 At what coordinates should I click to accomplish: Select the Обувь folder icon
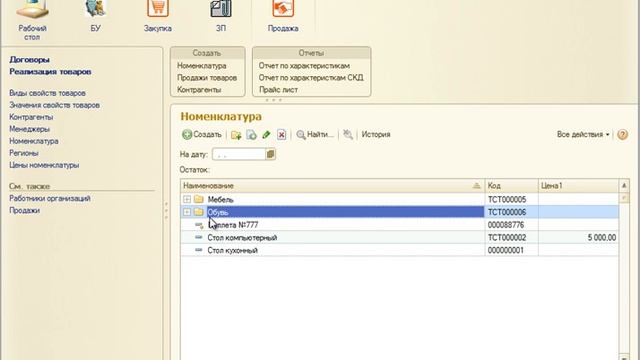point(199,212)
